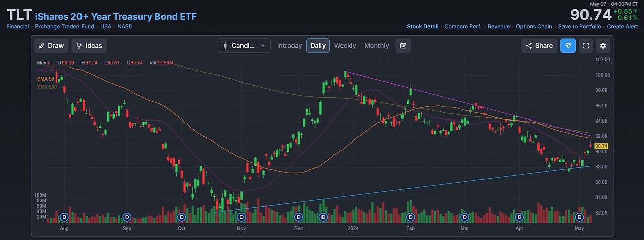Image resolution: width=644 pixels, height=240 pixels.
Task: Click the NASD exchange link
Action: [125, 27]
